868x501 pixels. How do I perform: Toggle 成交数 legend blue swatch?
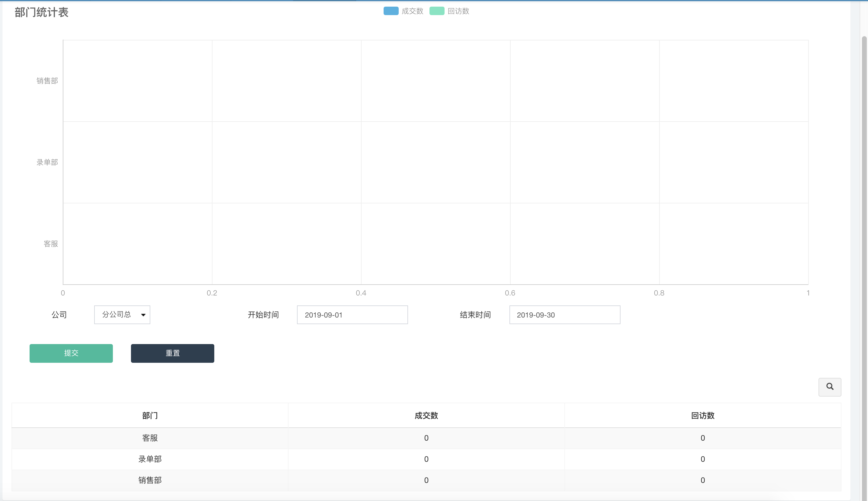point(391,11)
